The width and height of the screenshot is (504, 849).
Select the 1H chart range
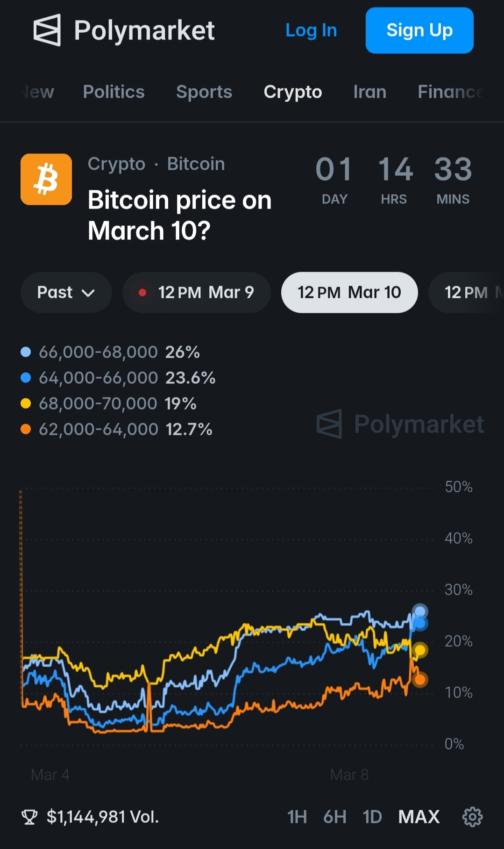pos(297,817)
